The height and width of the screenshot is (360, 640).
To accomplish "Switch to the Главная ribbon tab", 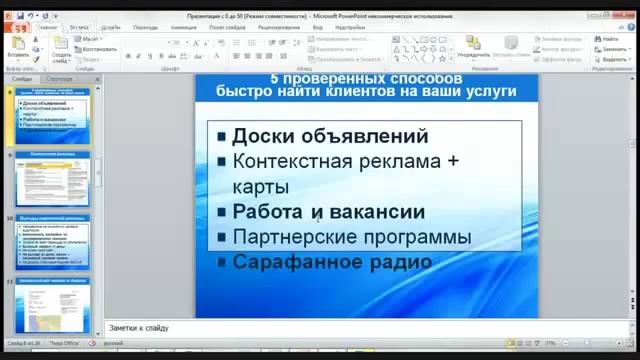I will (x=48, y=27).
